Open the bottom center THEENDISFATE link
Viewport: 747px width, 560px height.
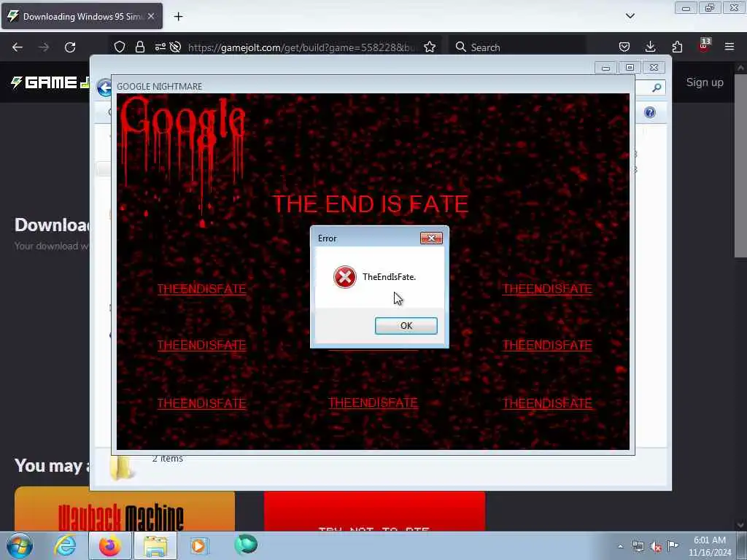pos(373,402)
